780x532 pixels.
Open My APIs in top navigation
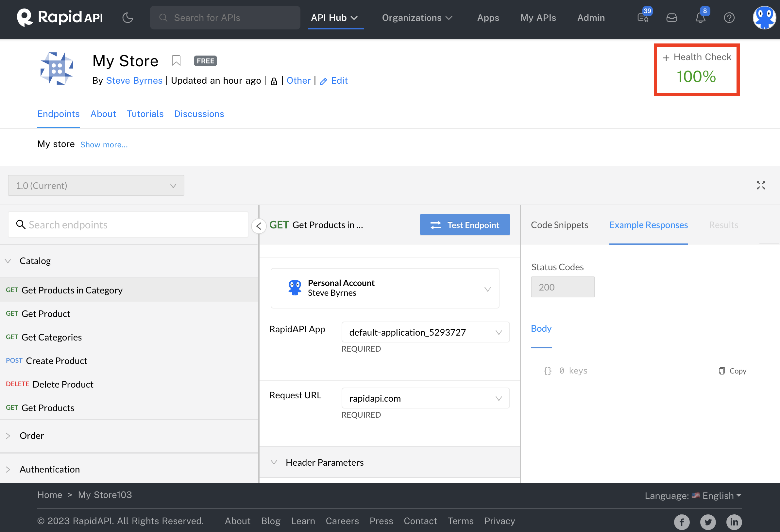click(538, 17)
